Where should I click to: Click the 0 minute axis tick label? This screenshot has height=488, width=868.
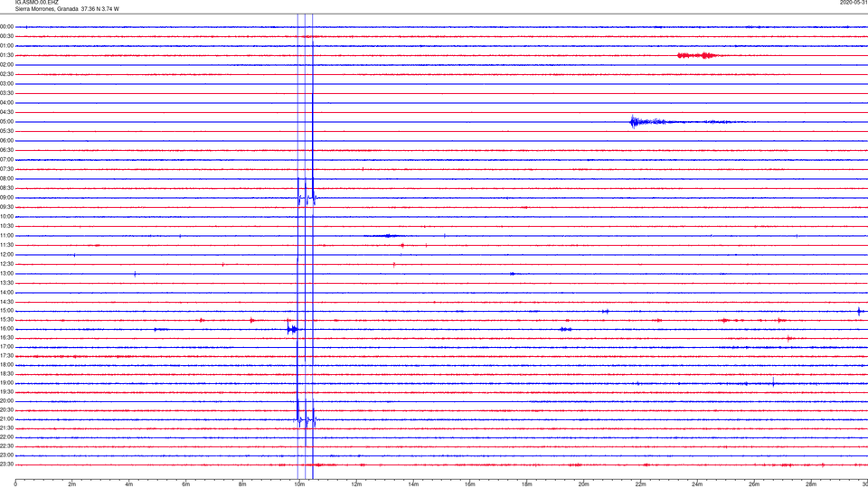[15, 484]
